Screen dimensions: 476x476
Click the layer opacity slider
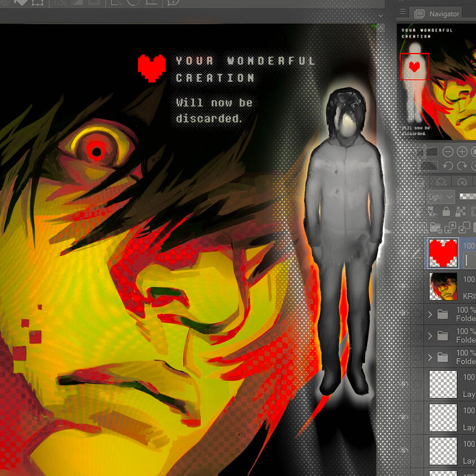[x=469, y=196]
